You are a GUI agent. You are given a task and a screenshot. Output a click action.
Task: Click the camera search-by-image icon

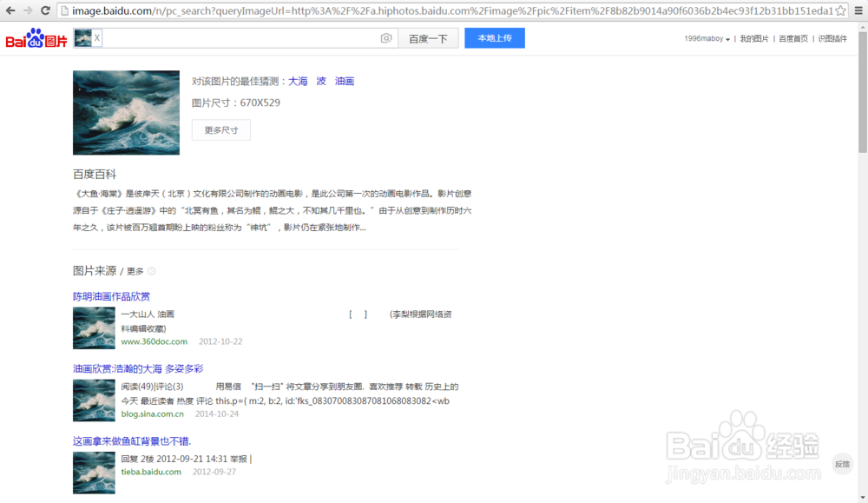[x=386, y=38]
